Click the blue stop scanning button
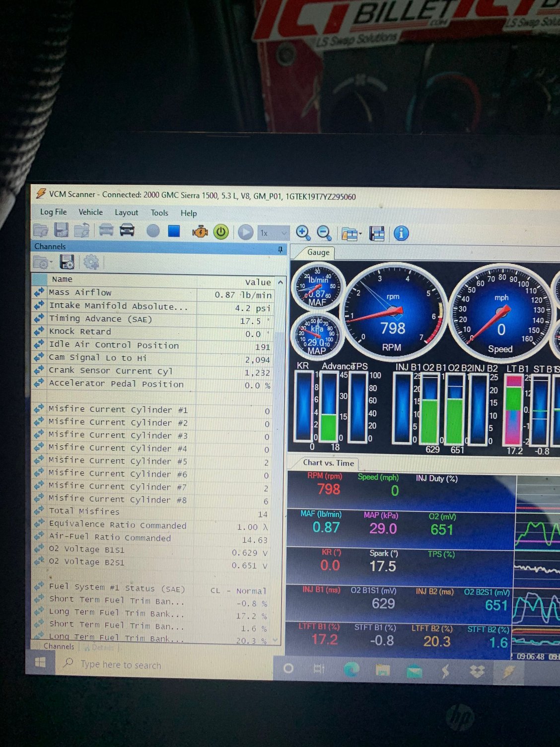 click(x=174, y=231)
